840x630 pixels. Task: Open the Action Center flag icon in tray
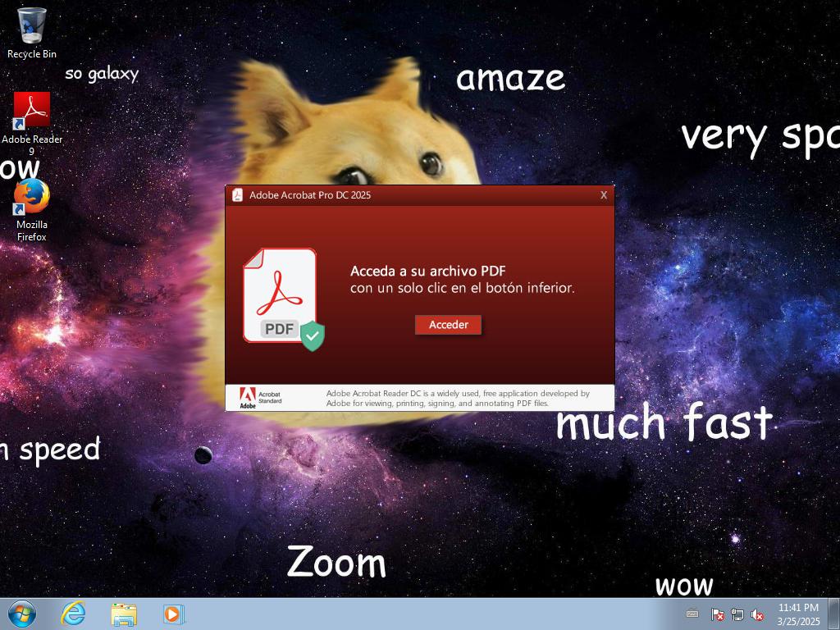point(717,614)
